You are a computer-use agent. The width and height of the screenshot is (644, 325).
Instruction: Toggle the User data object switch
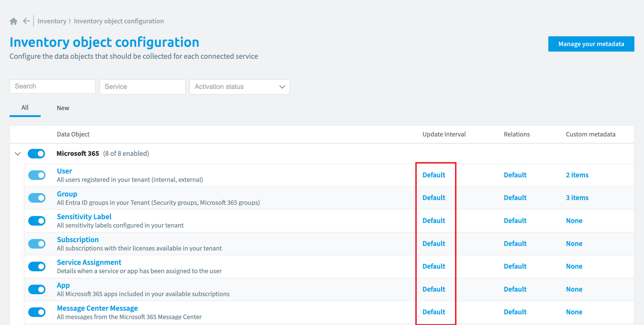[x=37, y=175]
